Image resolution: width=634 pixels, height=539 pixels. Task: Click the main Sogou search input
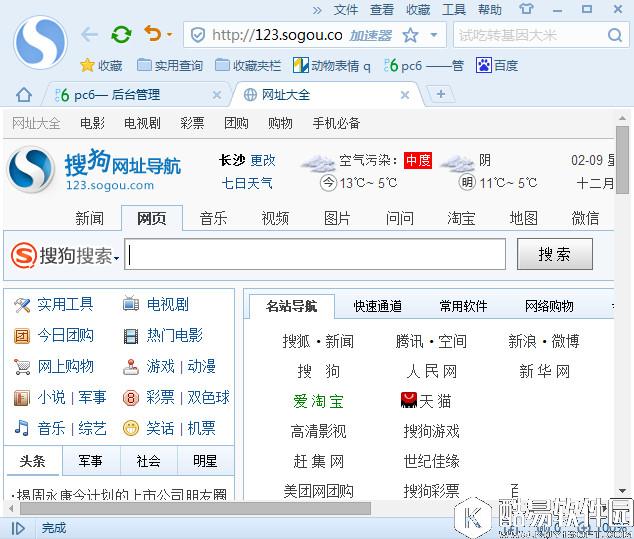point(315,254)
